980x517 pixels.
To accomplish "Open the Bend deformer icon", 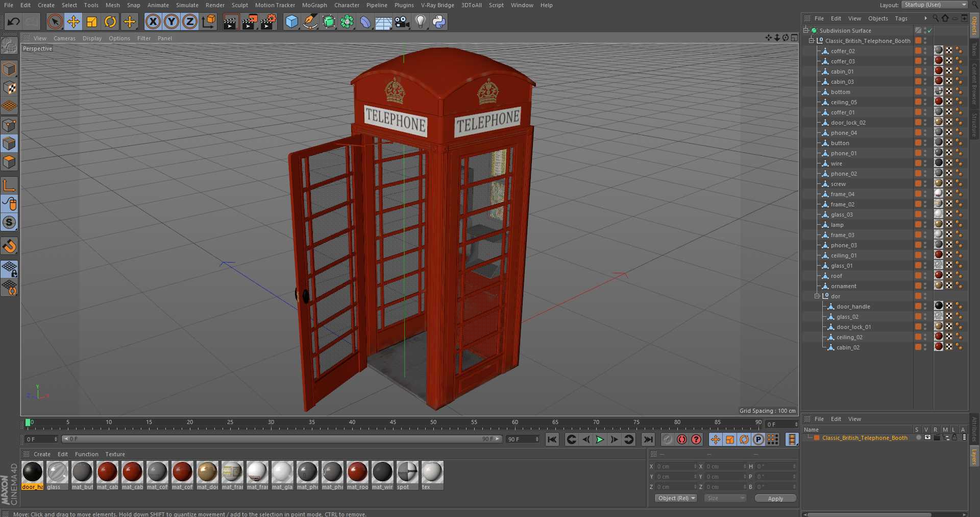I will click(365, 21).
